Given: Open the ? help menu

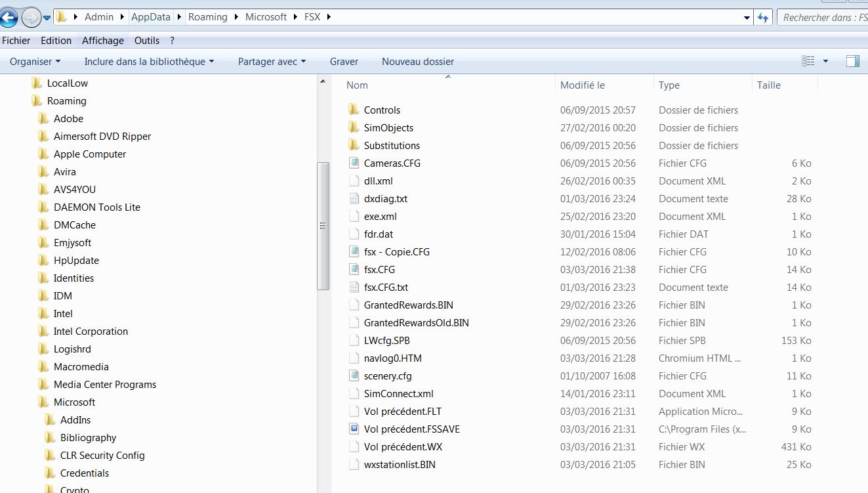Looking at the screenshot, I should [172, 41].
